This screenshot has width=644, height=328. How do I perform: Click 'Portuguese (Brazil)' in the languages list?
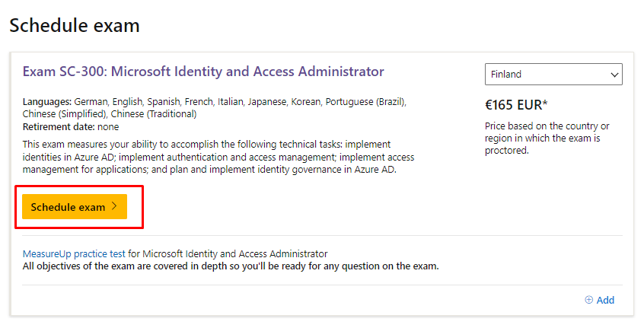[x=366, y=101]
